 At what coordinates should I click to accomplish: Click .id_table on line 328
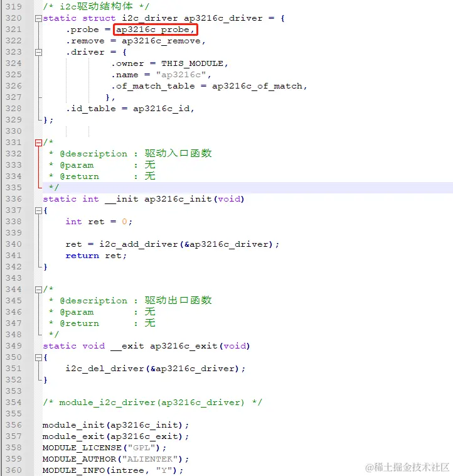coord(91,109)
